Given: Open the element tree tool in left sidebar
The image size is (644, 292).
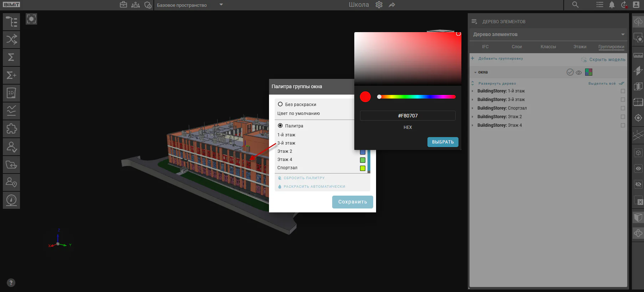Looking at the screenshot, I should click(x=11, y=22).
